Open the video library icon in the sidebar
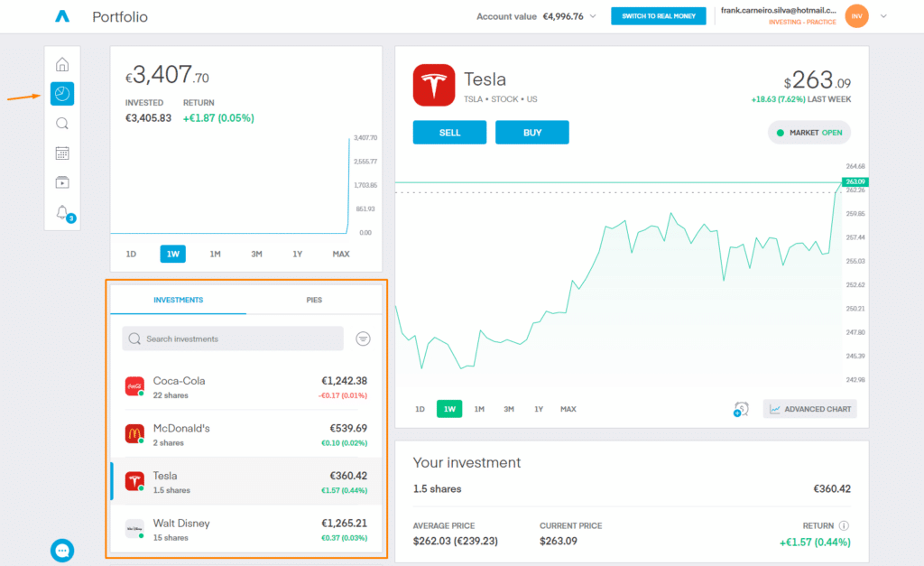The width and height of the screenshot is (924, 566). [61, 182]
